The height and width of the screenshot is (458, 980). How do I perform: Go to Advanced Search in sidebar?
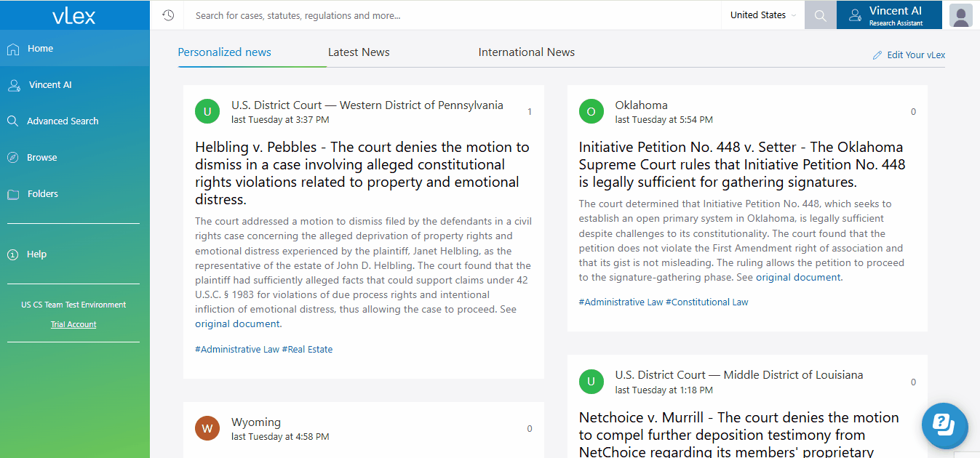pos(63,121)
